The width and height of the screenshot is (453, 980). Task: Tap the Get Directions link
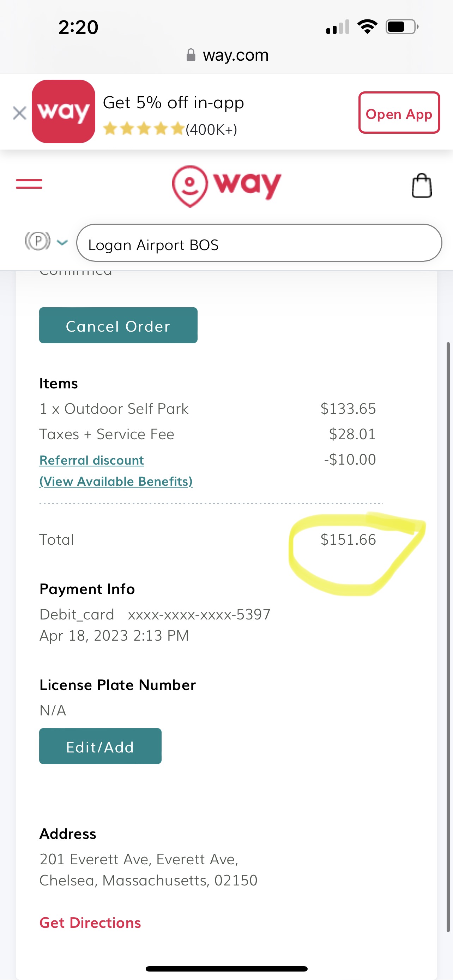point(90,923)
